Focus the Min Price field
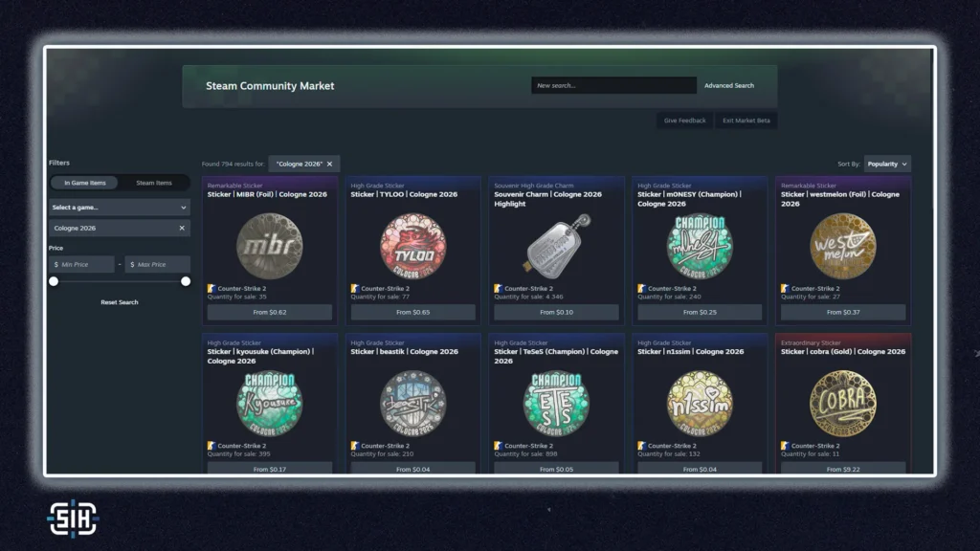 click(x=82, y=264)
